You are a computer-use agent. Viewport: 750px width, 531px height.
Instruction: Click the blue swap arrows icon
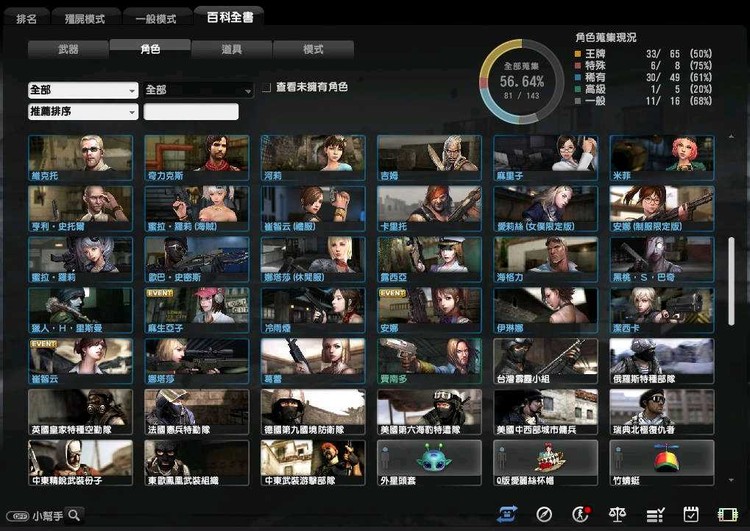[x=507, y=514]
